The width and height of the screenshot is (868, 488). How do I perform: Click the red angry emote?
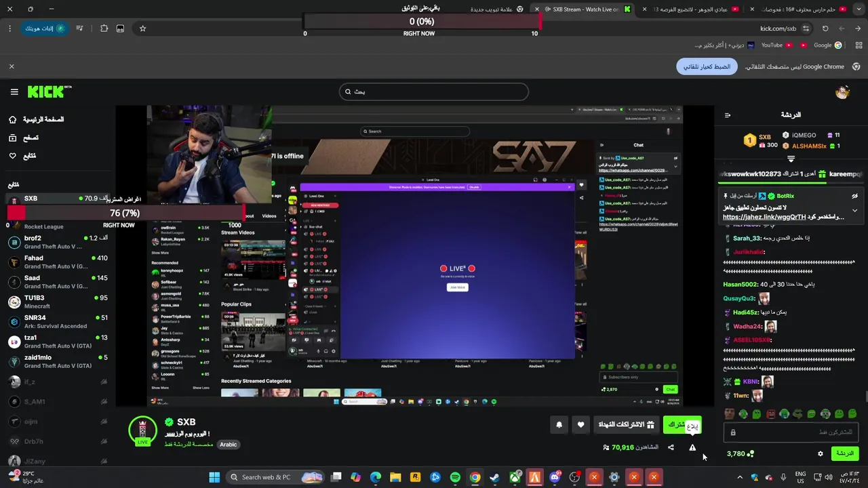(x=770, y=414)
